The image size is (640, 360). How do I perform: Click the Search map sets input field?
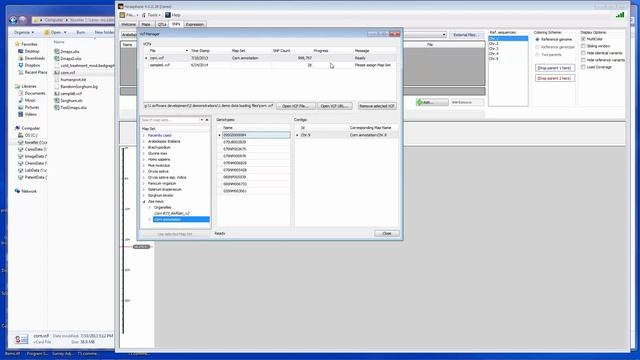(170, 120)
